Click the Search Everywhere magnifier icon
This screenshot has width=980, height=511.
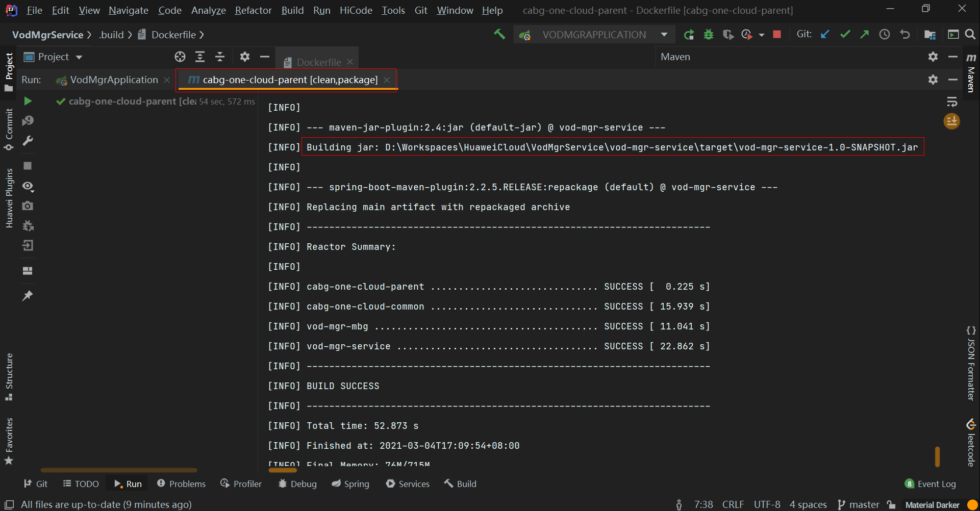[x=970, y=35]
